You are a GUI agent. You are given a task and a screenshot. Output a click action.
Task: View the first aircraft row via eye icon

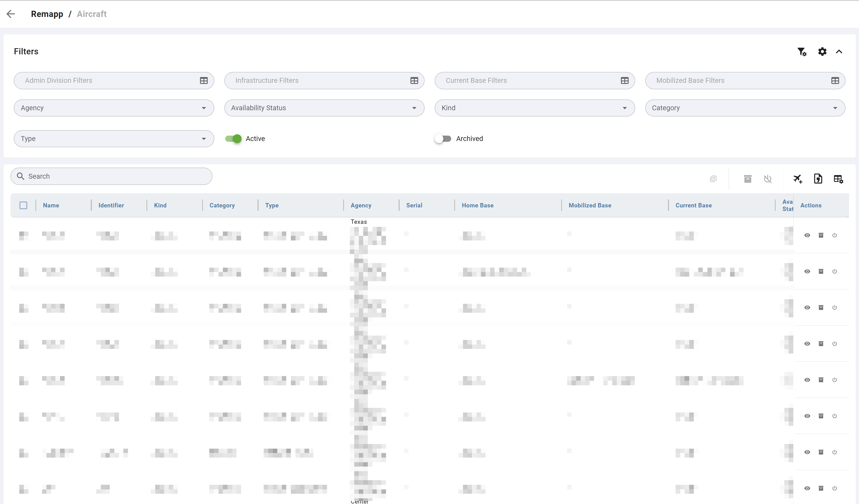807,235
